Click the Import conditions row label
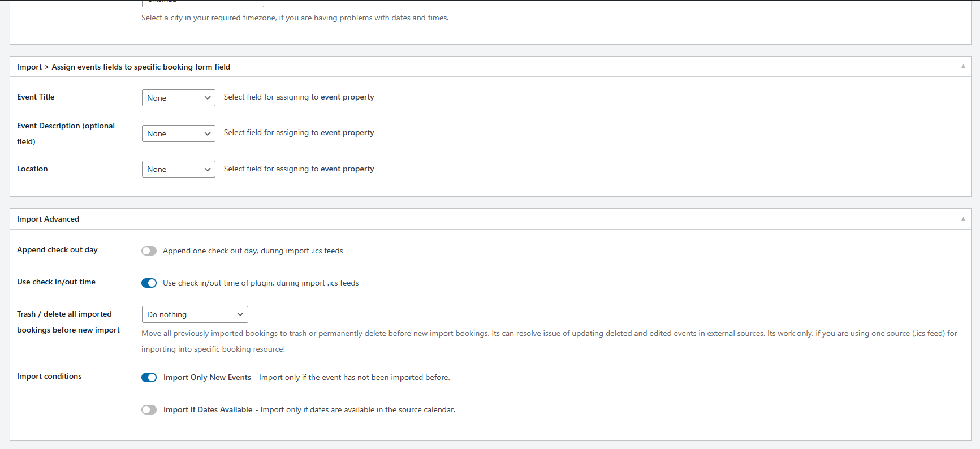 point(49,376)
